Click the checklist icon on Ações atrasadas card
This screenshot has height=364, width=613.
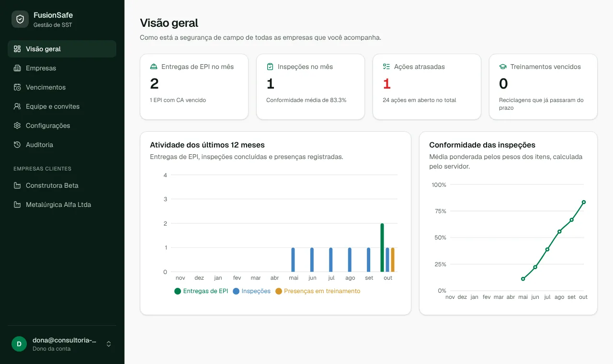pyautogui.click(x=386, y=67)
